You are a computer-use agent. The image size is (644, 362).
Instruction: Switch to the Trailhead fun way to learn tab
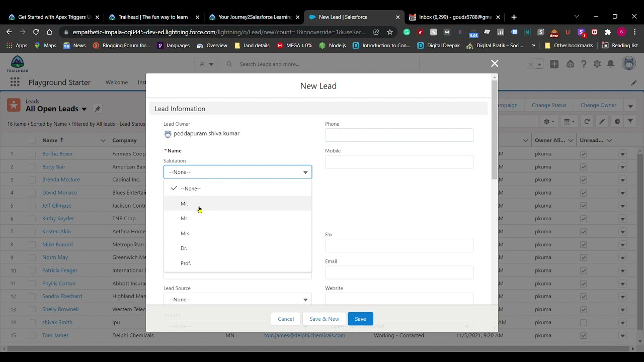point(153,17)
